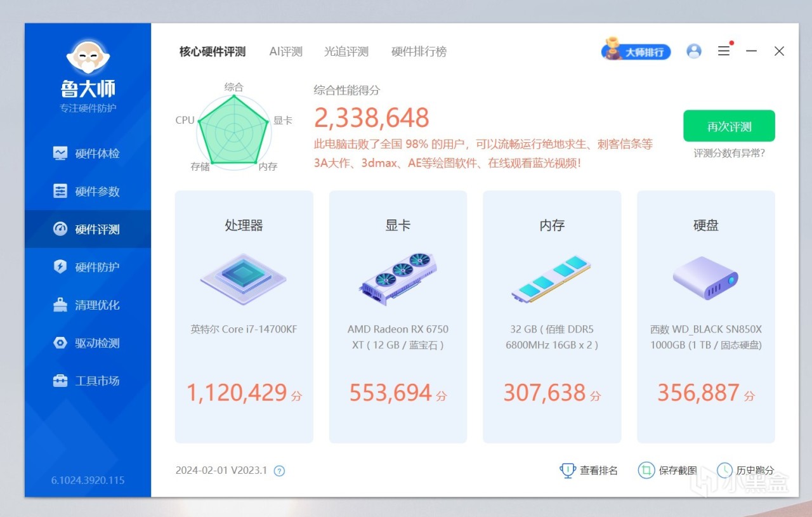Viewport: 812px width, 517px height.
Task: Click the 硬盘 card title
Action: pos(706,225)
